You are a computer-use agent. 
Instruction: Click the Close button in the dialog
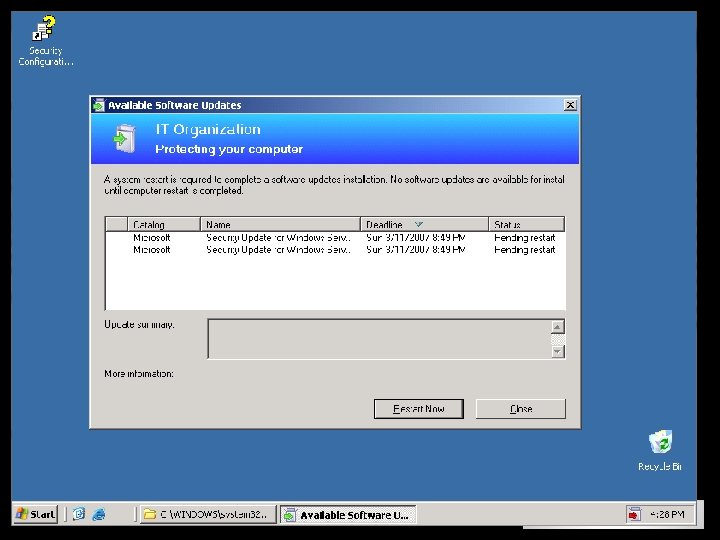(x=521, y=409)
